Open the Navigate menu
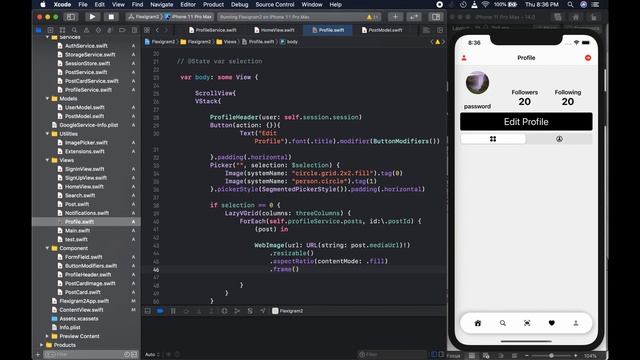Screen dimensions: 640x360 coord(161,4)
